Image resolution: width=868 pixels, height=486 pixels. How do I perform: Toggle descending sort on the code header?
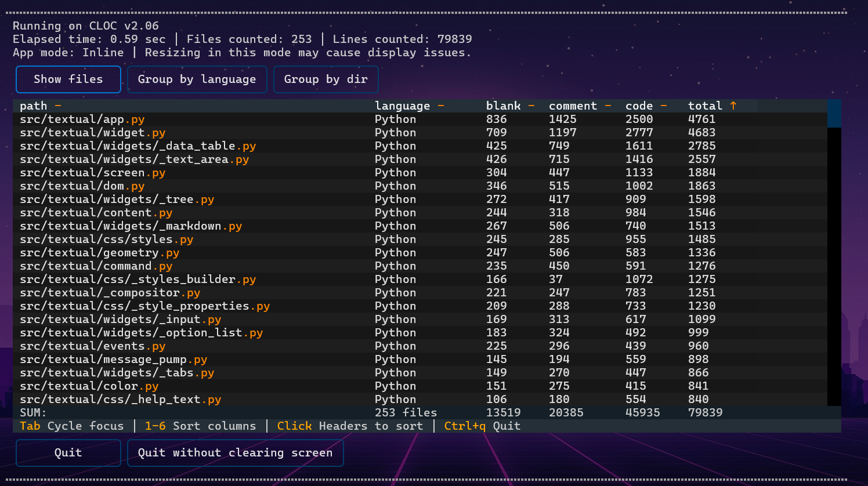[639, 106]
